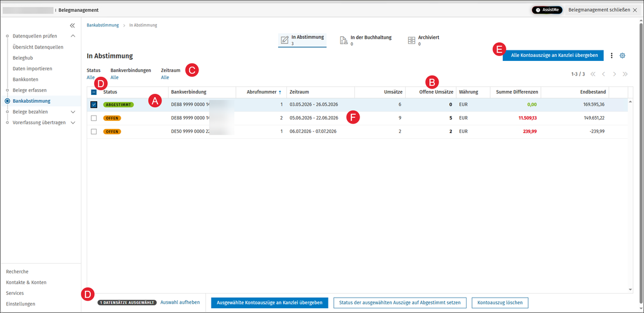Toggle the select-all header checkbox
This screenshot has height=313, width=644.
[x=94, y=93]
